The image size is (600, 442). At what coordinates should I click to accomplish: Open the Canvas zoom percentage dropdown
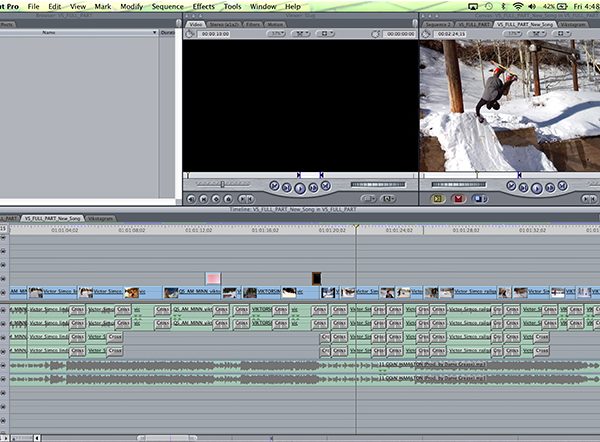[513, 34]
